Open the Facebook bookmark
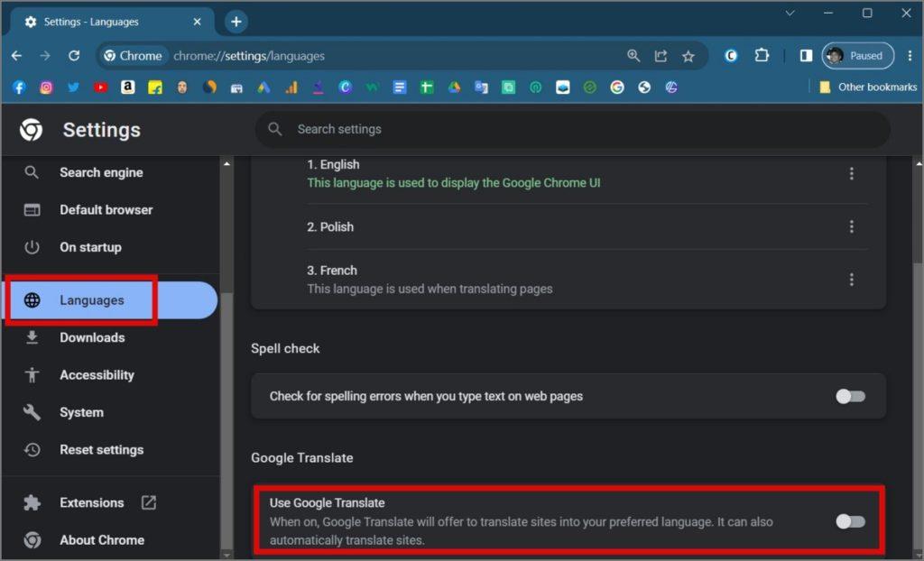This screenshot has width=924, height=561. tap(19, 87)
